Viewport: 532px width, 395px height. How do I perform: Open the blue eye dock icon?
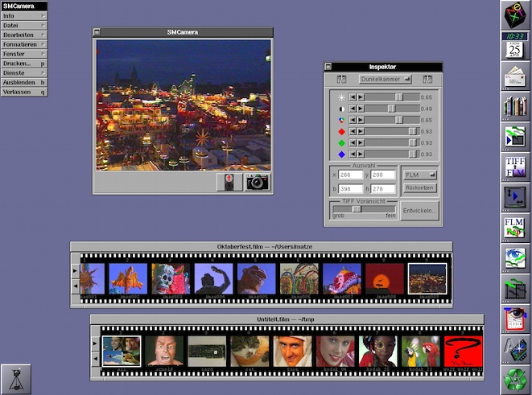point(515,258)
